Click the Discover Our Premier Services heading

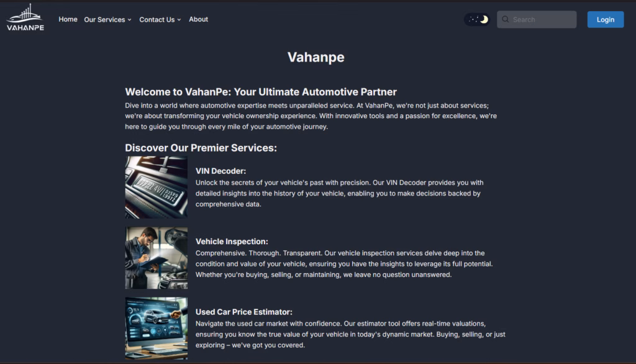[x=201, y=148]
